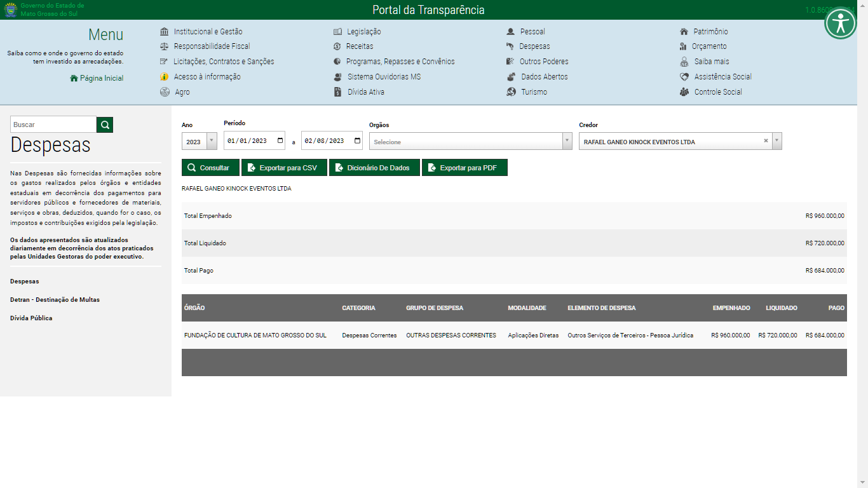Click the Patrimônio house icon

pyautogui.click(x=684, y=32)
